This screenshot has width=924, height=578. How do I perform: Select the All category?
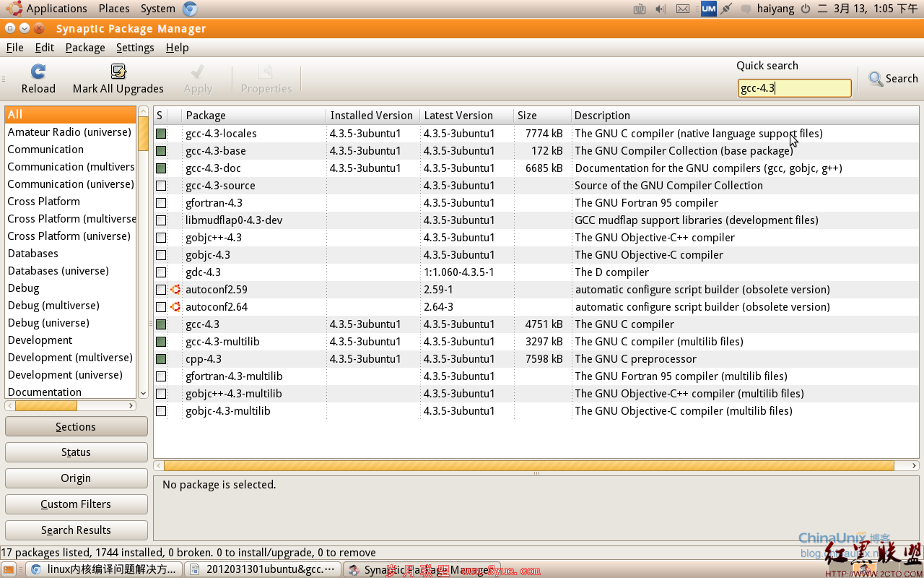coord(70,115)
